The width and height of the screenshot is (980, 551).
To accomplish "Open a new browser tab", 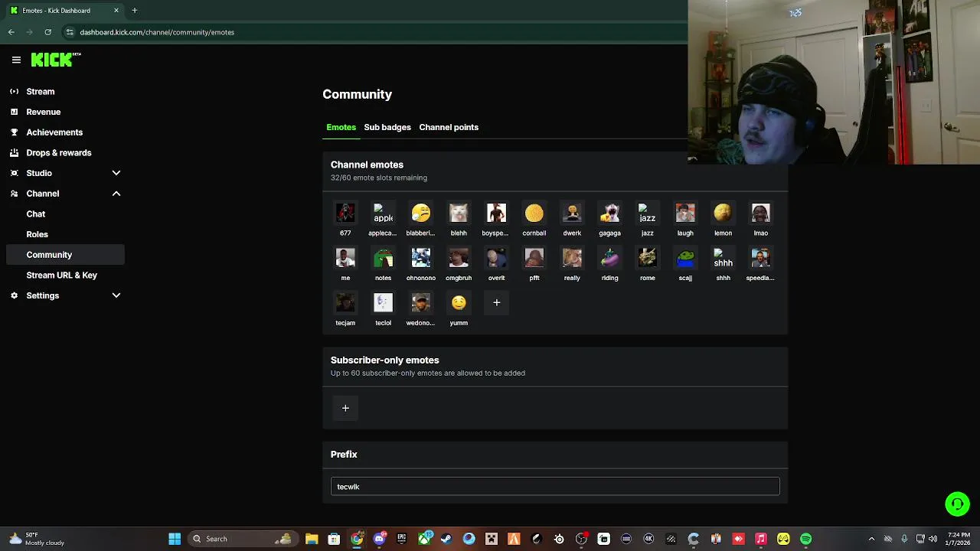I will [134, 10].
